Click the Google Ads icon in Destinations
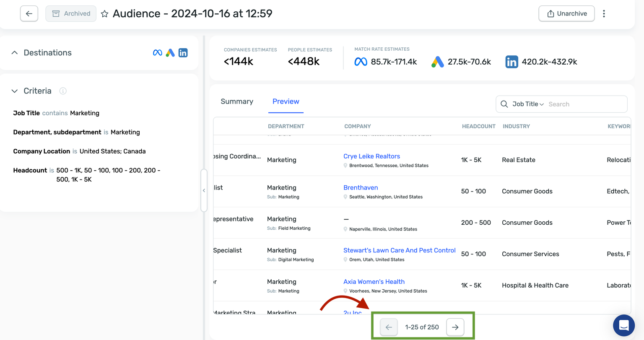The image size is (644, 340). click(x=170, y=53)
